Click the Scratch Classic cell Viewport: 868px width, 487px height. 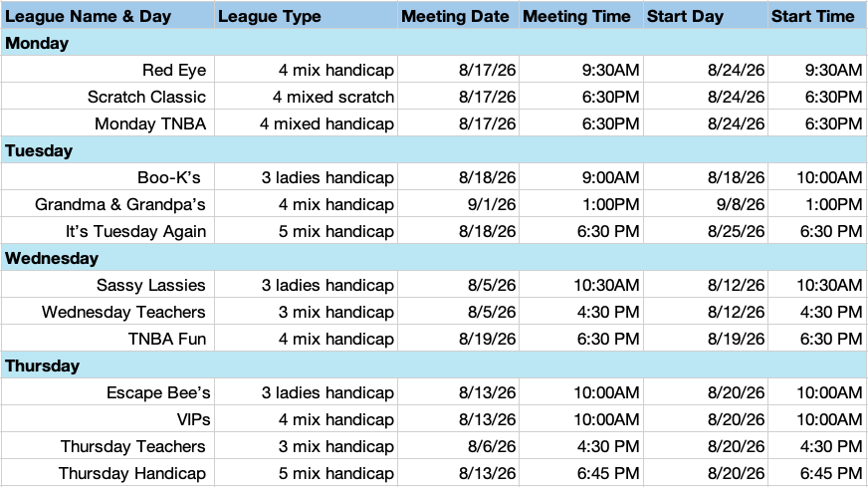point(108,97)
